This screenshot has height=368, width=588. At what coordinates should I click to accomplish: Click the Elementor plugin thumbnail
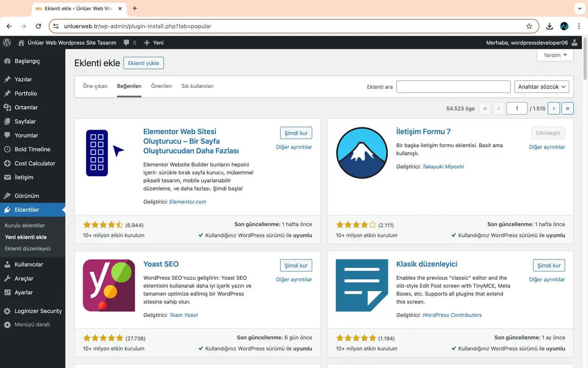coord(109,153)
